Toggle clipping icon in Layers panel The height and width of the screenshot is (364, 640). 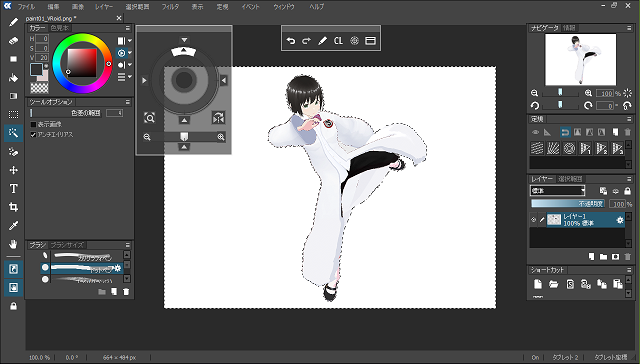pyautogui.click(x=616, y=191)
